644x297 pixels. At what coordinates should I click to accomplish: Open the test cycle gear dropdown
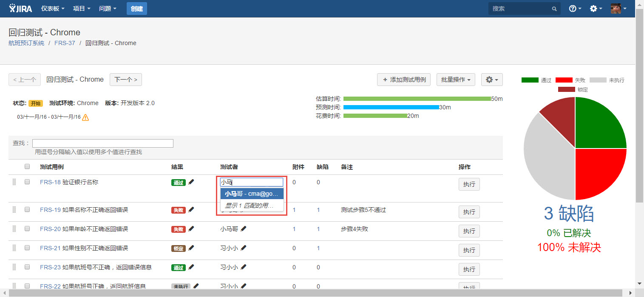[492, 80]
